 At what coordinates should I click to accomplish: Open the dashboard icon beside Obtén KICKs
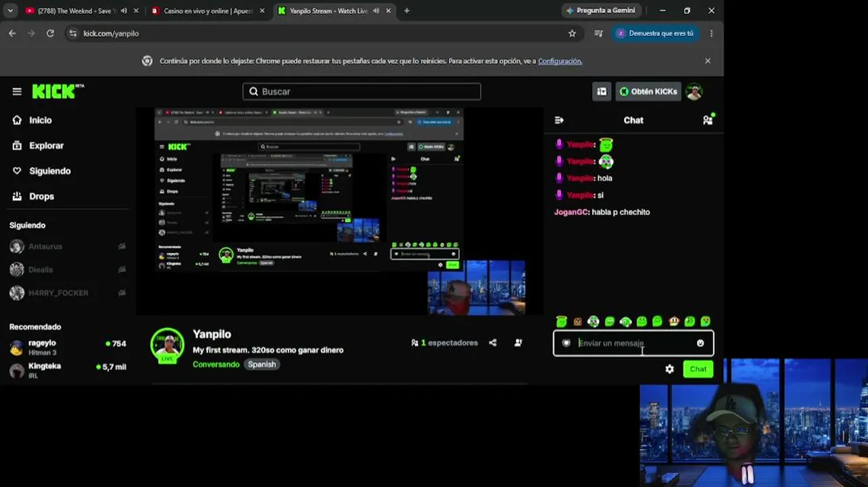(x=602, y=91)
